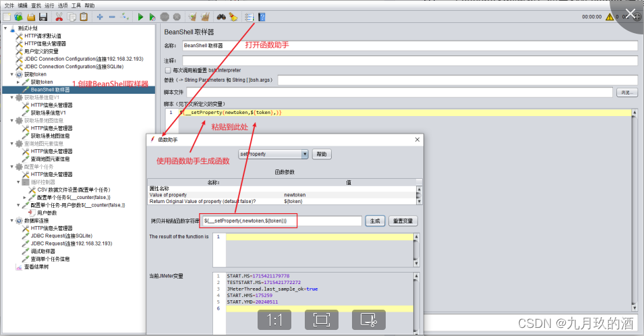Select the 查看结果树 tree item
Screen dimensions: 644x336
[x=36, y=267]
